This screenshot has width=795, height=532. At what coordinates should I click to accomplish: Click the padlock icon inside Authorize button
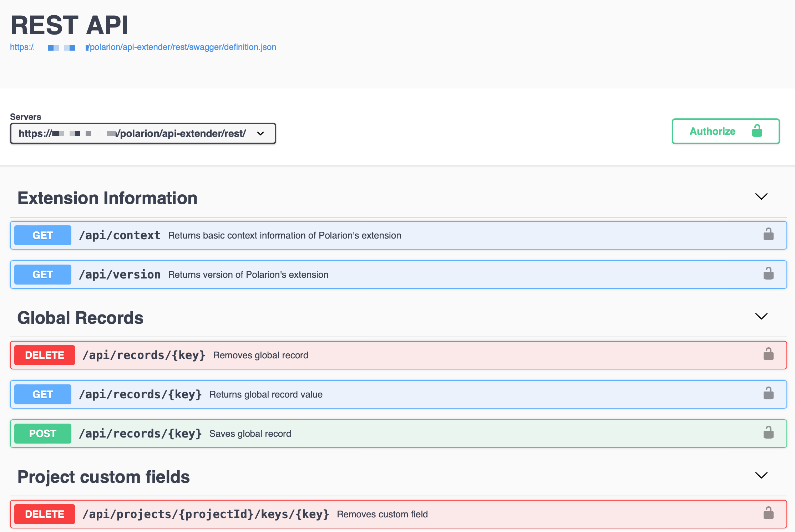[757, 131]
